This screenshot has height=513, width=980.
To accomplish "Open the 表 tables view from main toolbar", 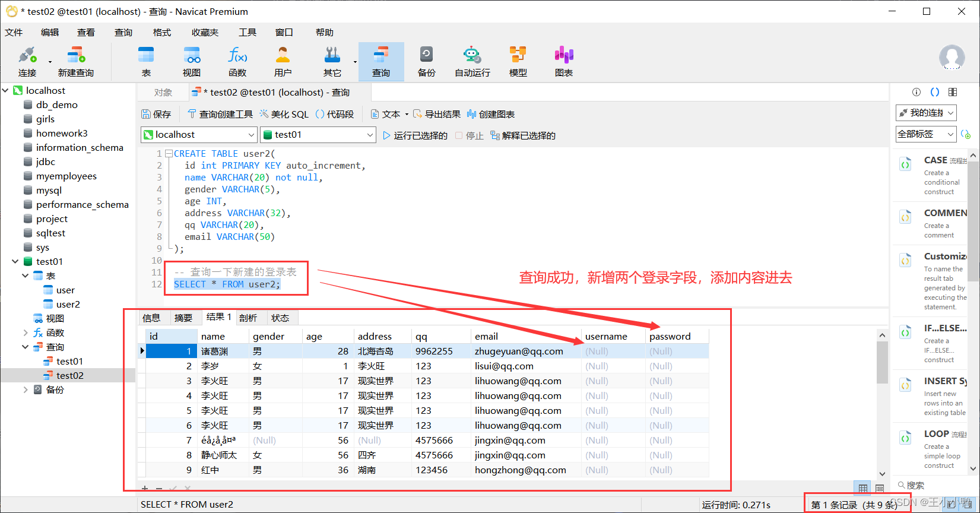I will 146,62.
